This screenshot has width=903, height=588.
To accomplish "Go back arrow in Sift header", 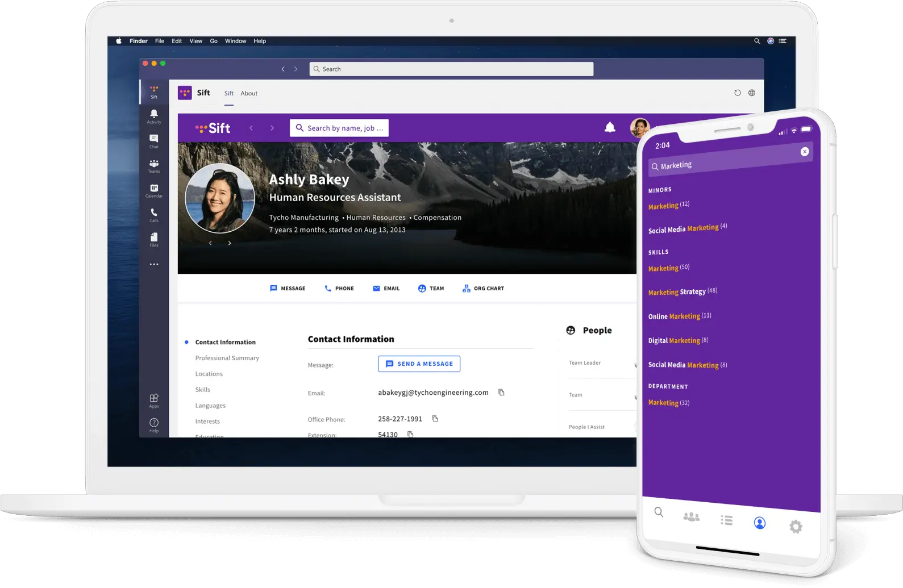I will click(251, 128).
